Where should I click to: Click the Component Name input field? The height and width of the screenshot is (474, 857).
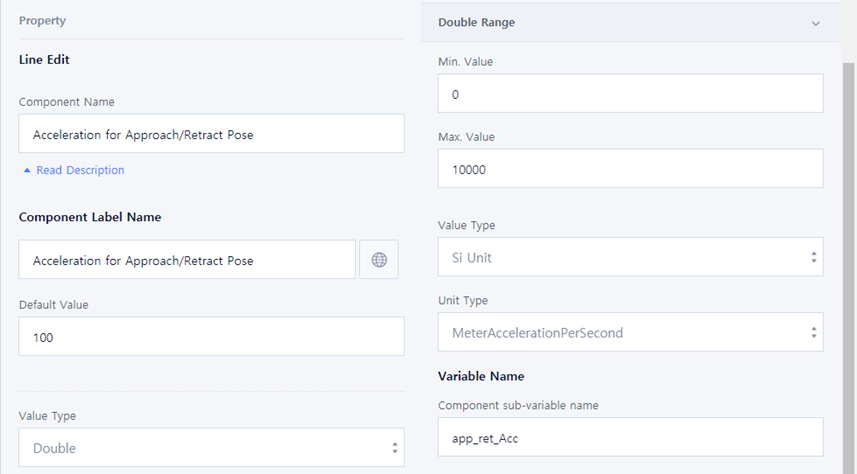coord(211,134)
